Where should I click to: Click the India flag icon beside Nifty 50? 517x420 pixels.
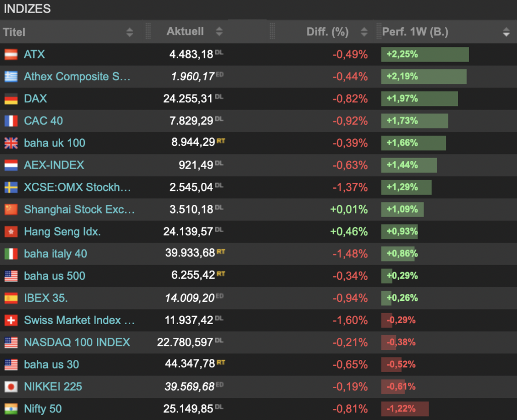click(x=11, y=409)
